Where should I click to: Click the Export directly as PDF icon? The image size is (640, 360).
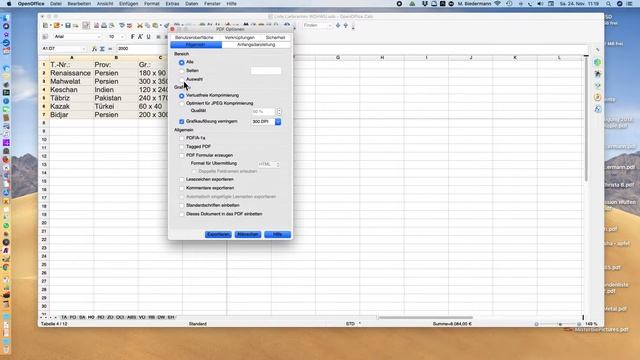coord(96,25)
